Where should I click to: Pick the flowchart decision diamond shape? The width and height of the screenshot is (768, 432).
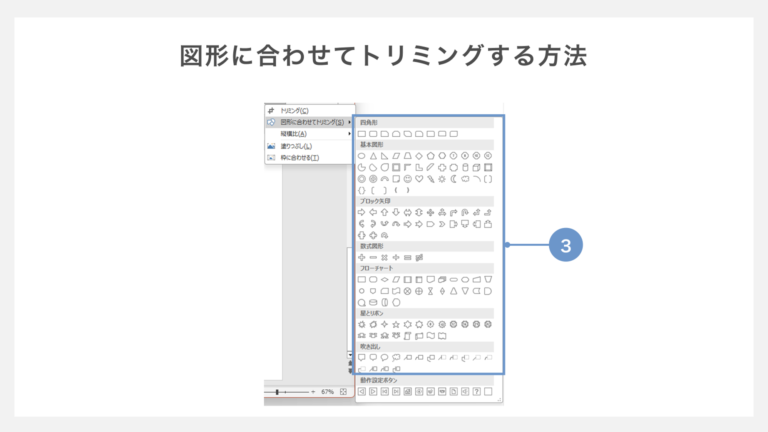pyautogui.click(x=385, y=279)
